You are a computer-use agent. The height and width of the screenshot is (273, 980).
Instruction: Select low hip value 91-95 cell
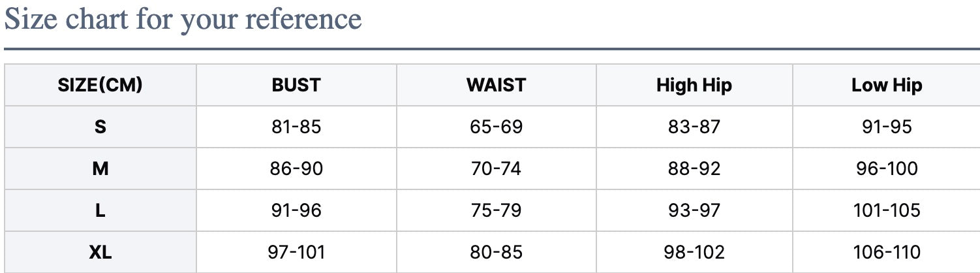887,127
